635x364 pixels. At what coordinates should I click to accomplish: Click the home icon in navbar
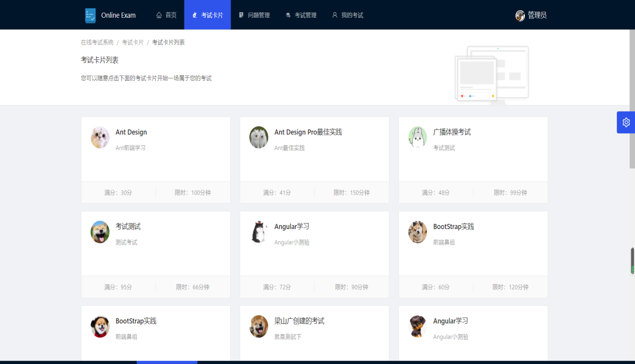(x=159, y=15)
